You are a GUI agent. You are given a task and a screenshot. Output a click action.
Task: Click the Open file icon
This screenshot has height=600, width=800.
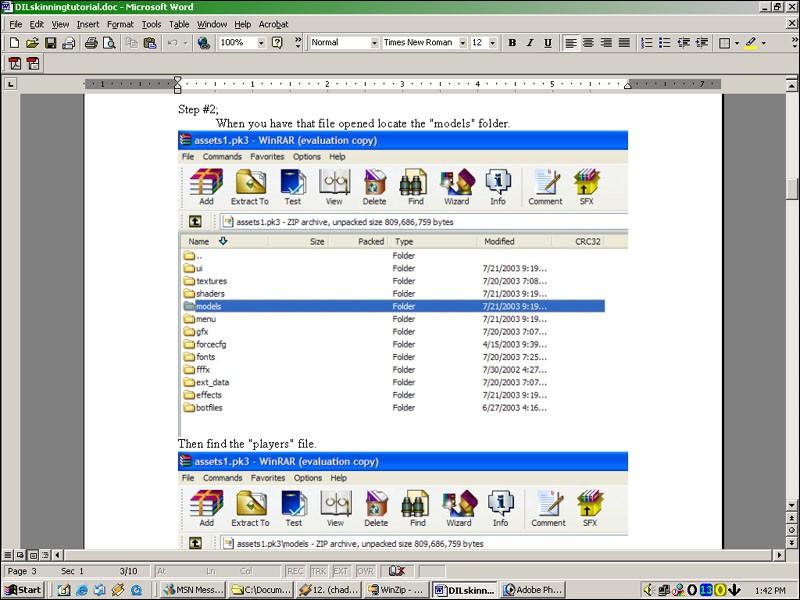coord(32,43)
